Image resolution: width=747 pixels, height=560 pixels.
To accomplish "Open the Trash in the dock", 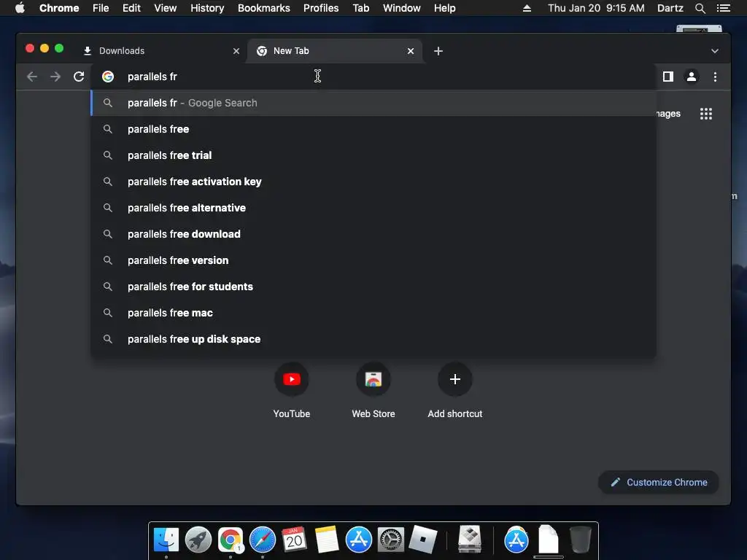I will point(580,539).
